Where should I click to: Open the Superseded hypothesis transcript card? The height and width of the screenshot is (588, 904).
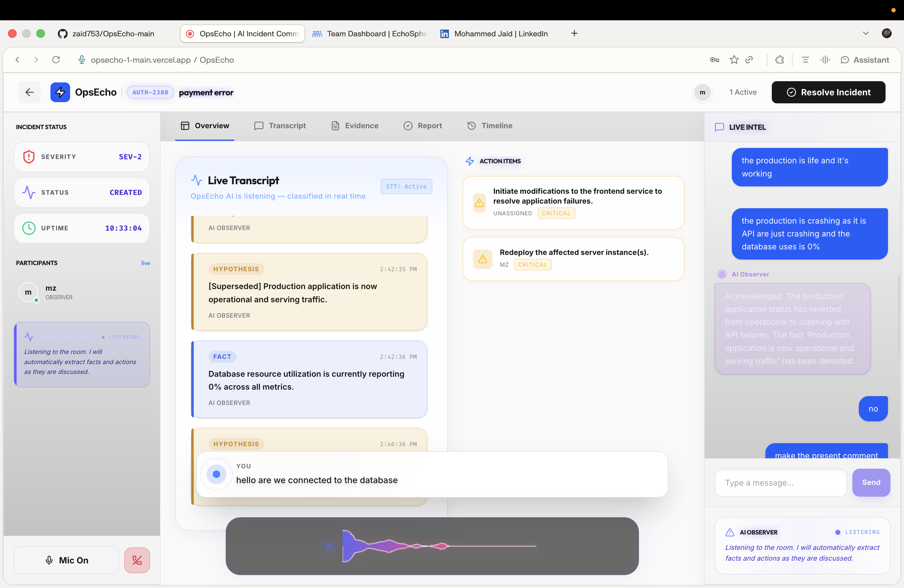309,292
